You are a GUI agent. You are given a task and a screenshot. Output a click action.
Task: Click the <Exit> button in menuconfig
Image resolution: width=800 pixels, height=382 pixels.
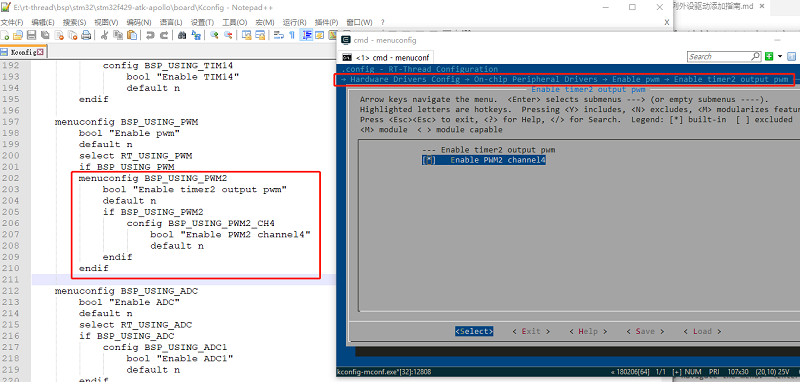(x=531, y=332)
